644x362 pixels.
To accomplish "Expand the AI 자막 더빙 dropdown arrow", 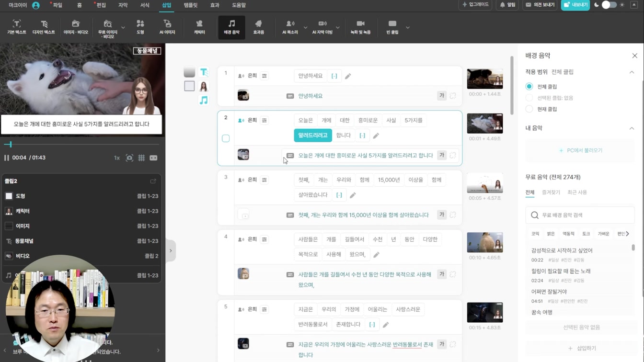I will point(338,27).
